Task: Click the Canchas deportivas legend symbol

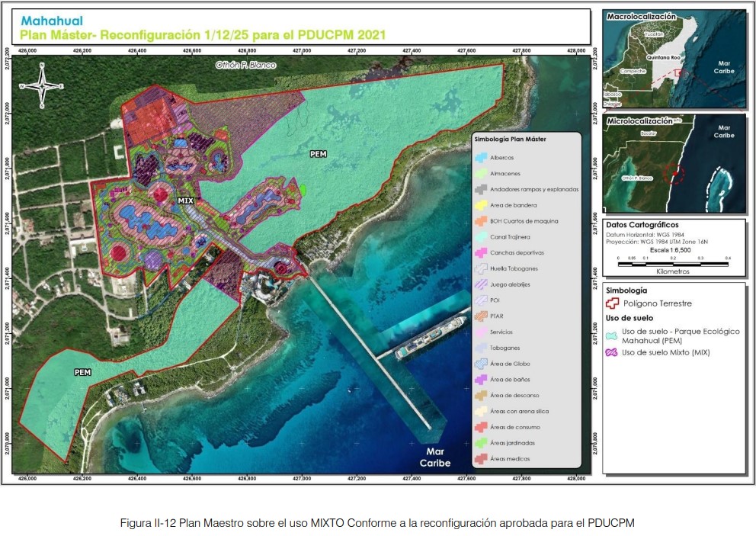Action: (481, 252)
